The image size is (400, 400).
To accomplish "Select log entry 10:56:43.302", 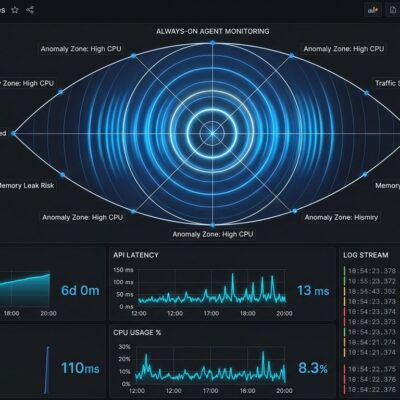I will pos(372,291).
